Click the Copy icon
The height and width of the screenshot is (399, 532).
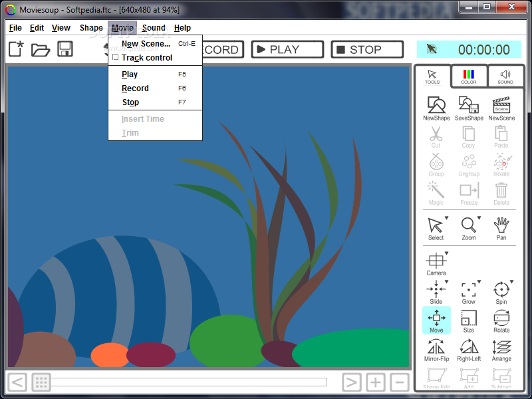[x=469, y=137]
